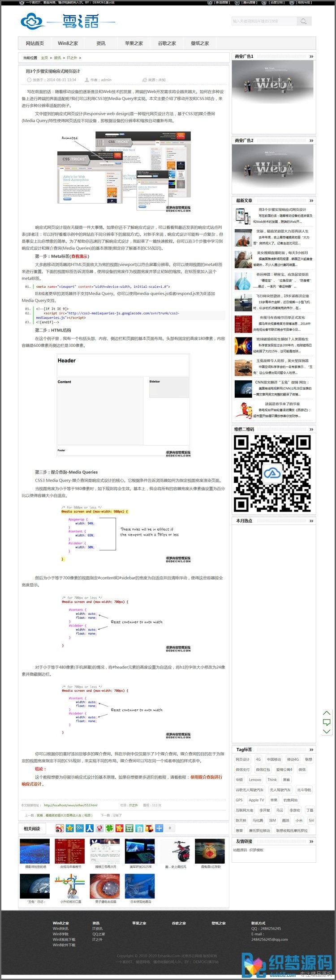
Task: Open the 网站首页 navigation tab
Action: pyautogui.click(x=35, y=43)
